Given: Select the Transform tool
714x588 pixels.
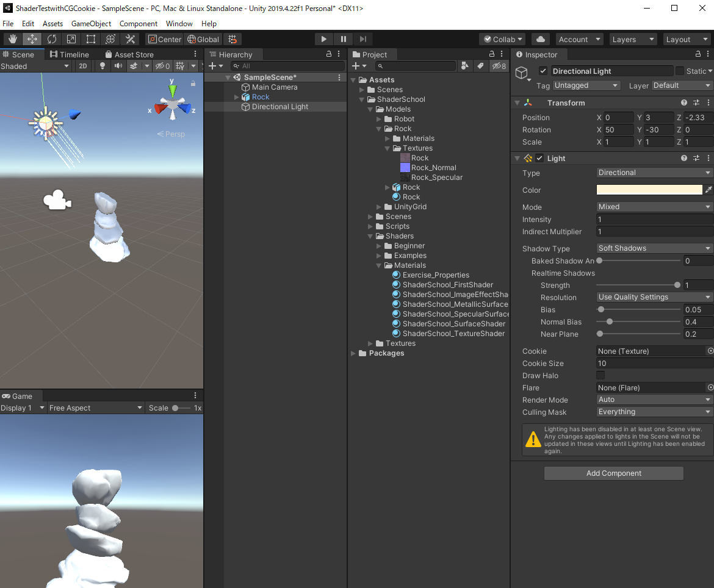Looking at the screenshot, I should 110,39.
